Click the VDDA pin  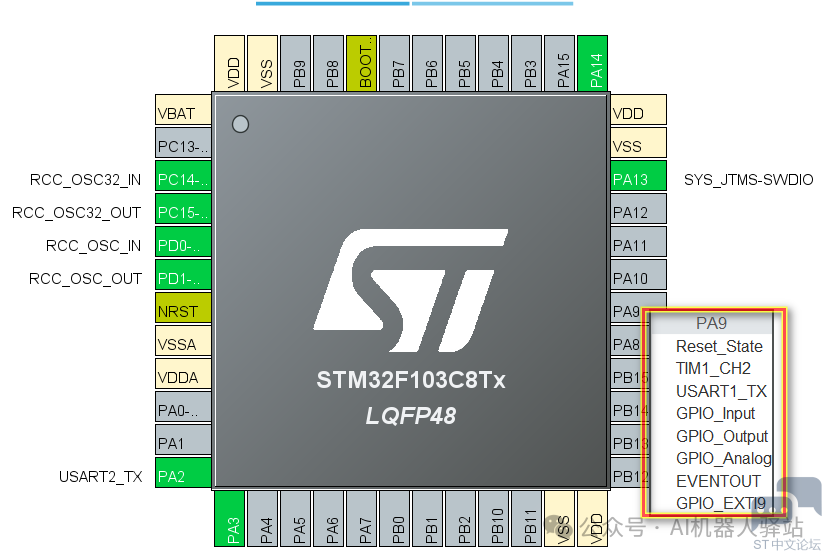(x=183, y=373)
